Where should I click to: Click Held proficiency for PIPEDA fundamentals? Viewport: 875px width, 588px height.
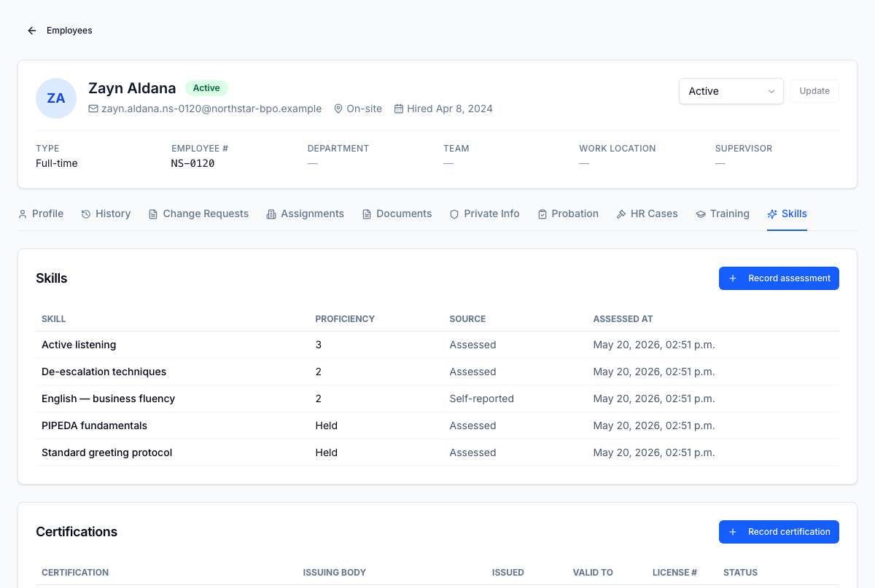coord(327,426)
